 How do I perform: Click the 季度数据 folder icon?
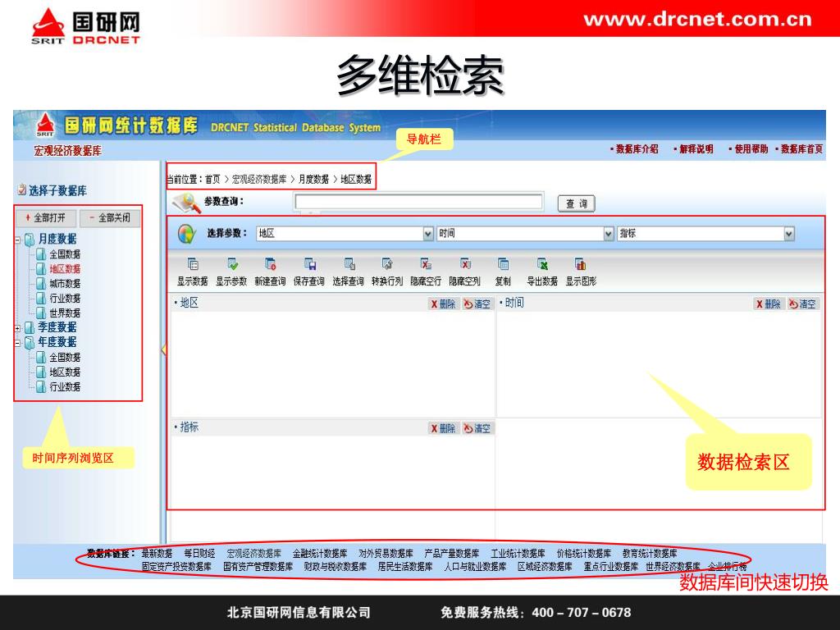(30, 326)
